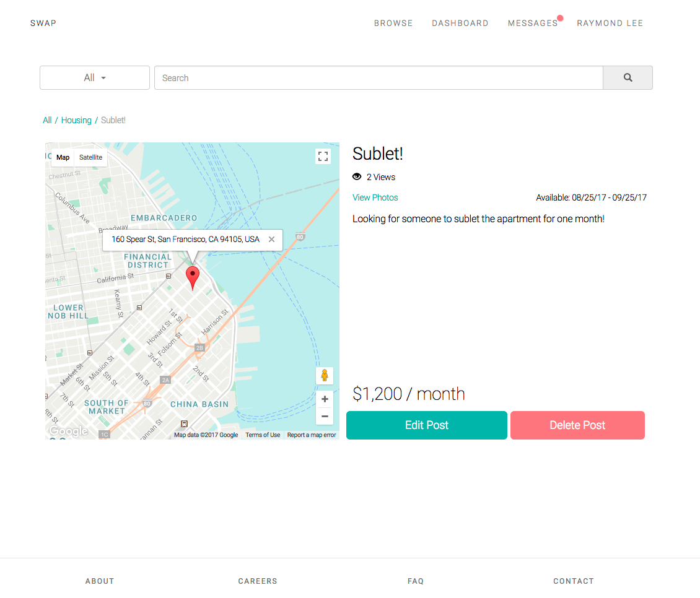Screen dimensions: 700x598
Task: Close the address info popup
Action: (x=271, y=239)
